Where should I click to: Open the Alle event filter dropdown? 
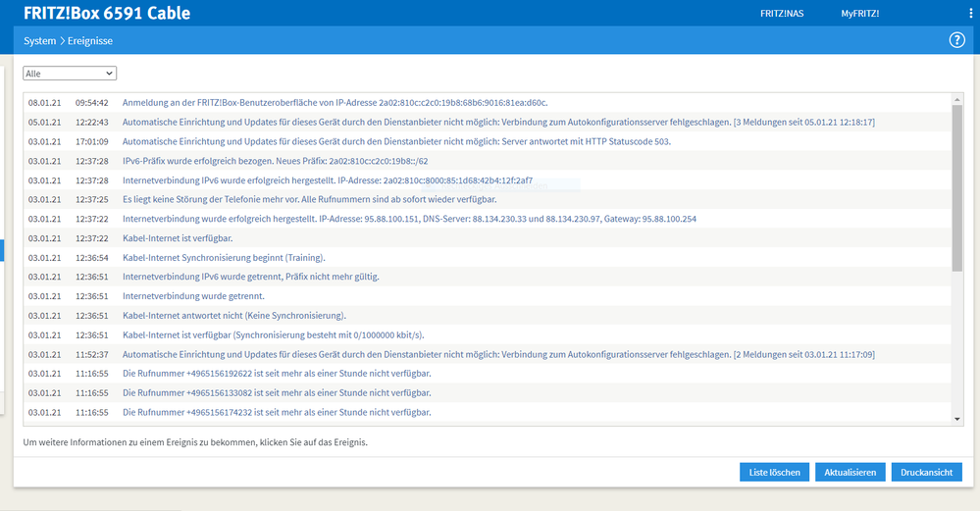click(70, 74)
